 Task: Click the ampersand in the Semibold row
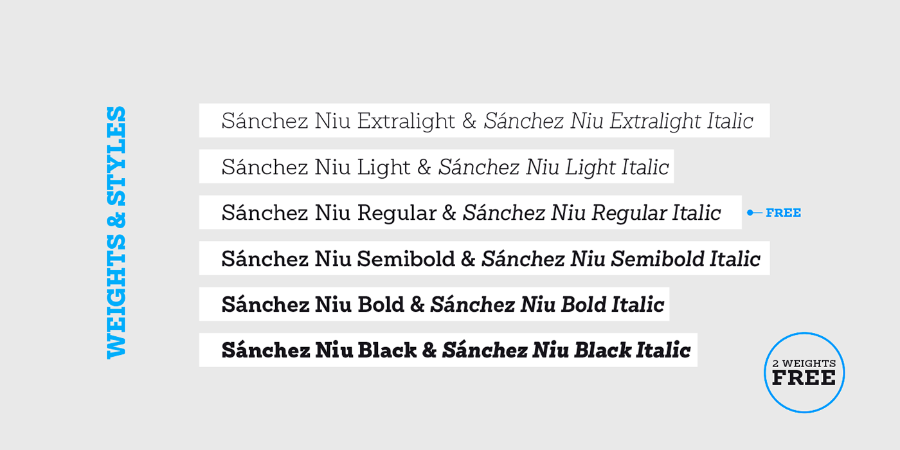[467, 260]
